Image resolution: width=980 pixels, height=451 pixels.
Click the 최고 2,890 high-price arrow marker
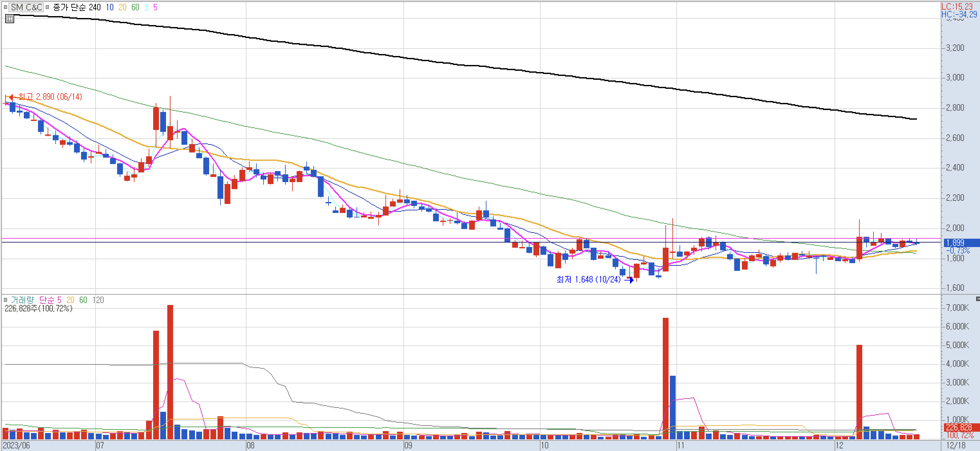point(11,97)
